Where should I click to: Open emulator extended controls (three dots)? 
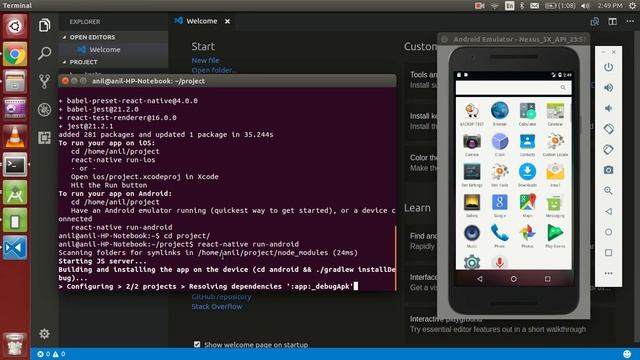pos(608,273)
